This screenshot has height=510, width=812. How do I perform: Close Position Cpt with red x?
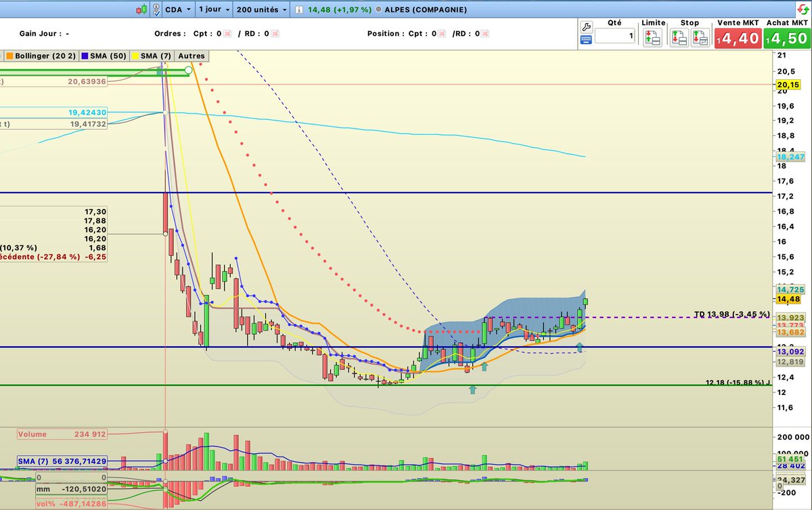tap(441, 33)
